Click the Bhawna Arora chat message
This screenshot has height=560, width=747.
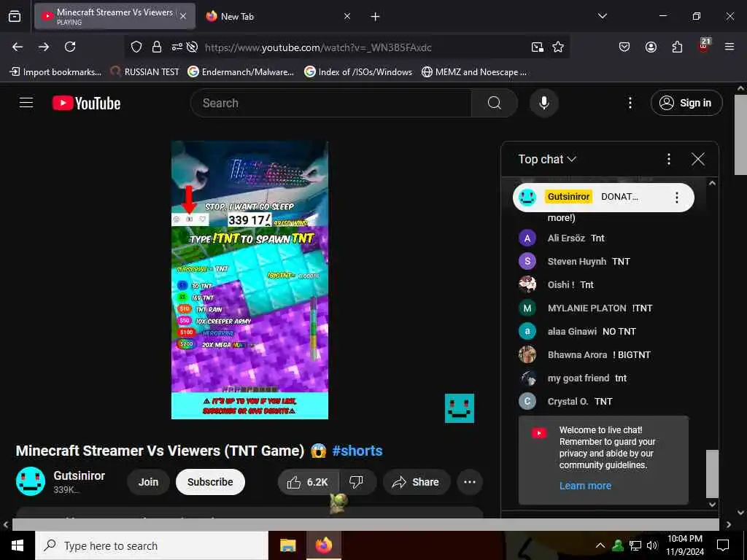[x=605, y=355]
